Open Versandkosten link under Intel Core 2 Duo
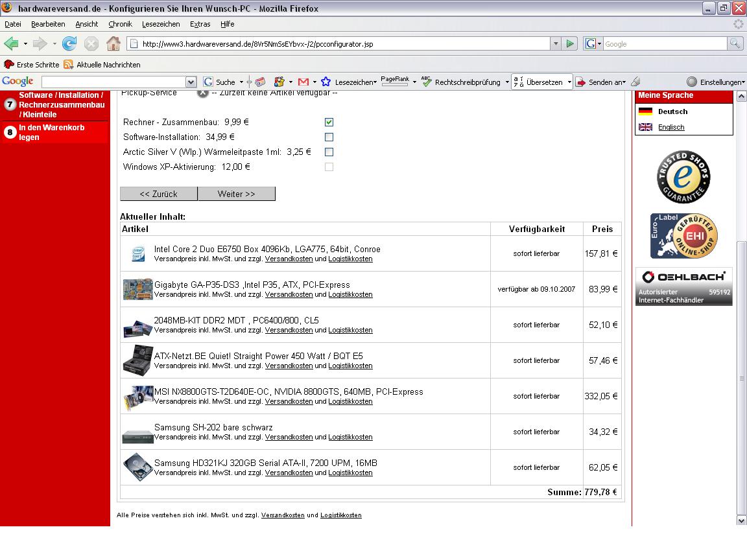Viewport: 747px width, 560px height. pos(289,259)
